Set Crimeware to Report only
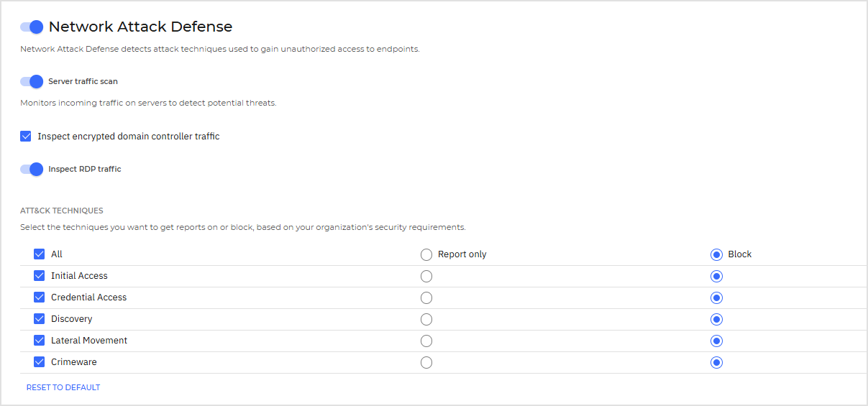 pos(426,363)
